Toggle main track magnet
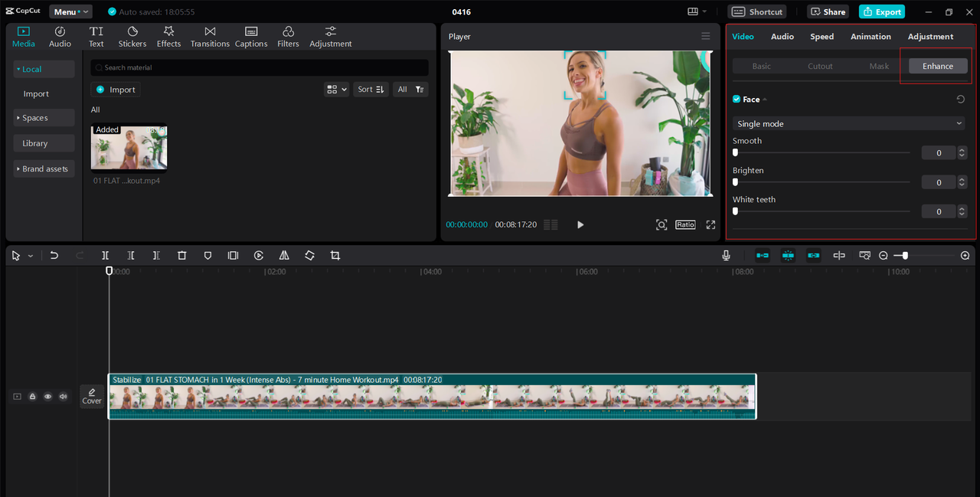The width and height of the screenshot is (980, 497). click(763, 256)
